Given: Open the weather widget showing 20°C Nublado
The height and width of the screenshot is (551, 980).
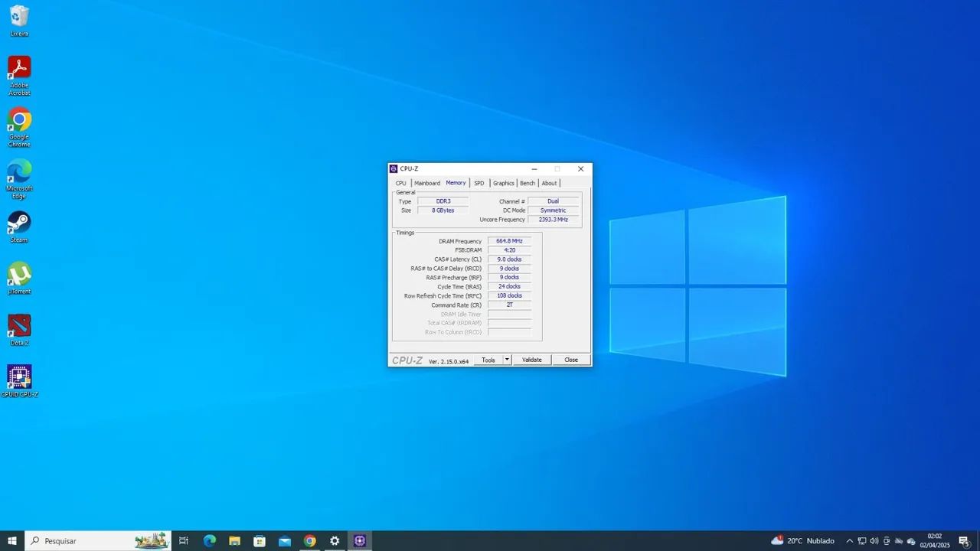Looking at the screenshot, I should [x=802, y=541].
